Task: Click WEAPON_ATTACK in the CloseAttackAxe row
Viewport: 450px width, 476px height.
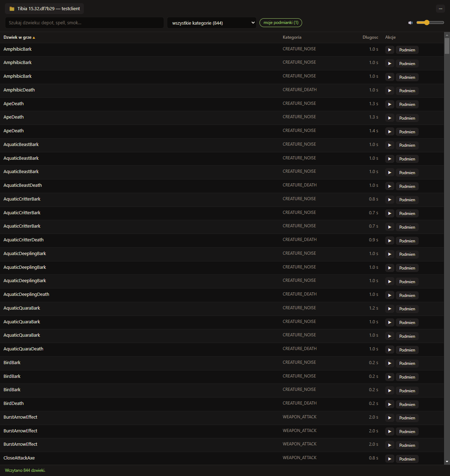Action: click(300, 458)
